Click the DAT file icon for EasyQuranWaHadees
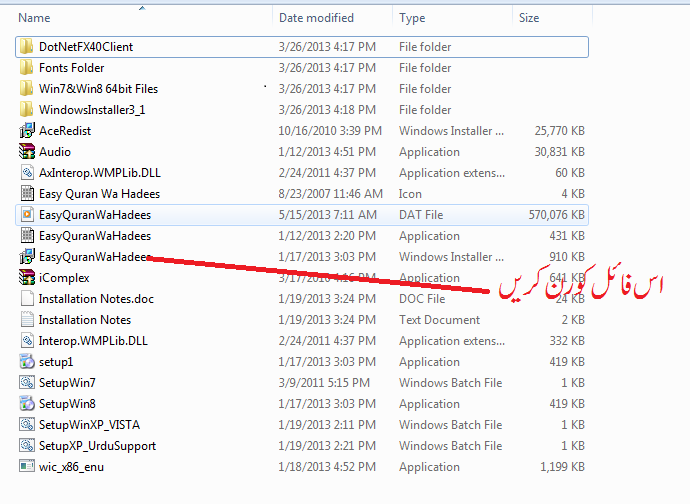 (x=27, y=215)
